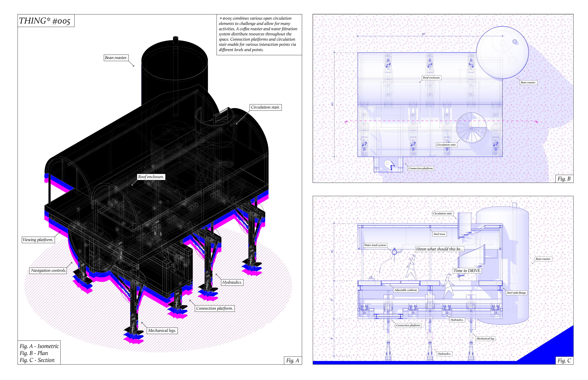Click the 20' dimension text in the plan
Screen dimensions: 588x380
pos(332,104)
